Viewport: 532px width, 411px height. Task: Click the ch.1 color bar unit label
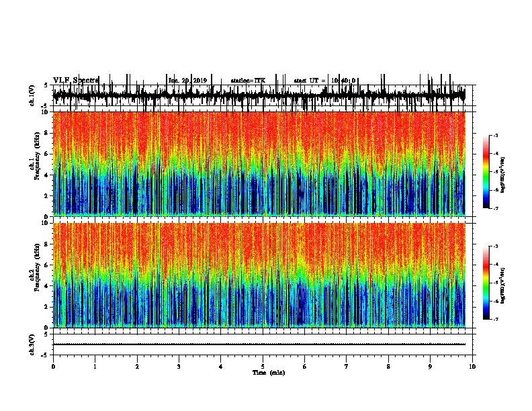pos(502,175)
